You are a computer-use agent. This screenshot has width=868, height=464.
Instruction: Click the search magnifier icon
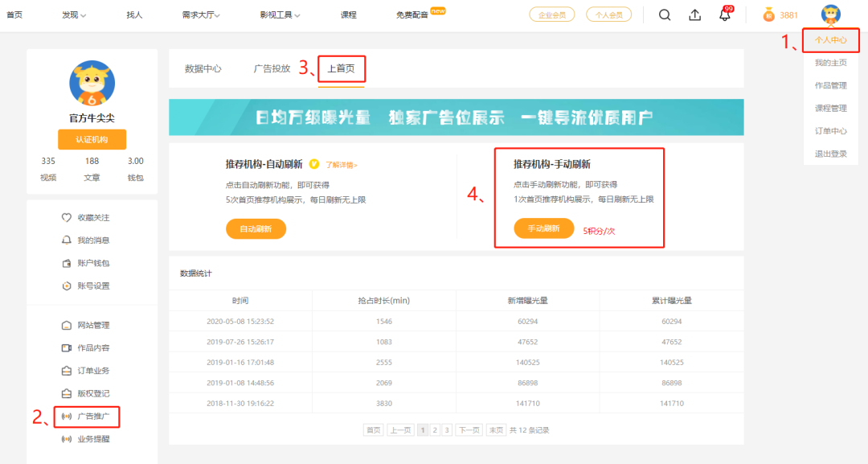point(665,14)
